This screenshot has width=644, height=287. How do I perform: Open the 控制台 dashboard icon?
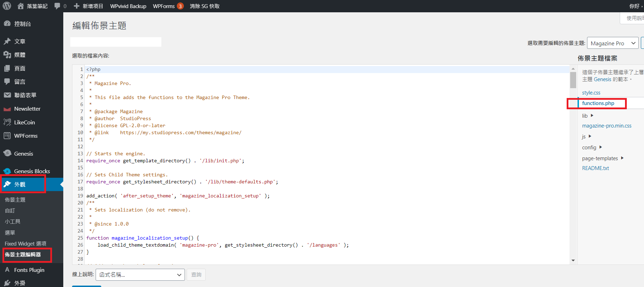[x=7, y=24]
